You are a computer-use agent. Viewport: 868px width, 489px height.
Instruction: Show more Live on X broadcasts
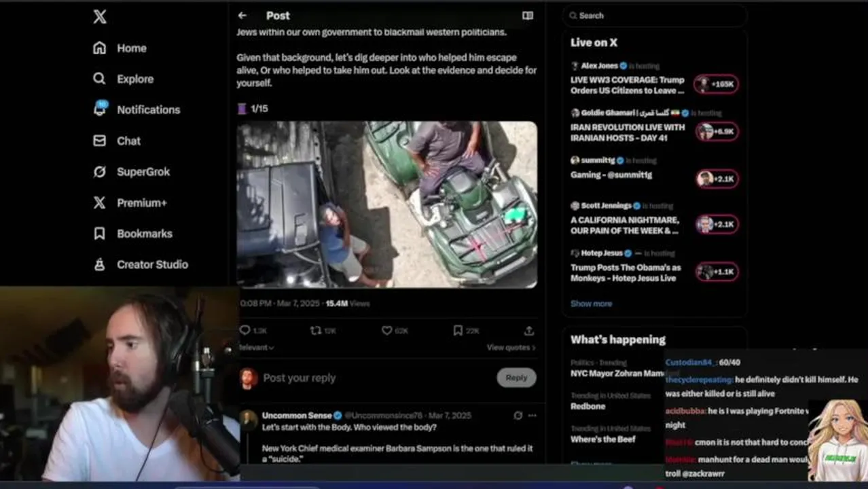tap(591, 304)
